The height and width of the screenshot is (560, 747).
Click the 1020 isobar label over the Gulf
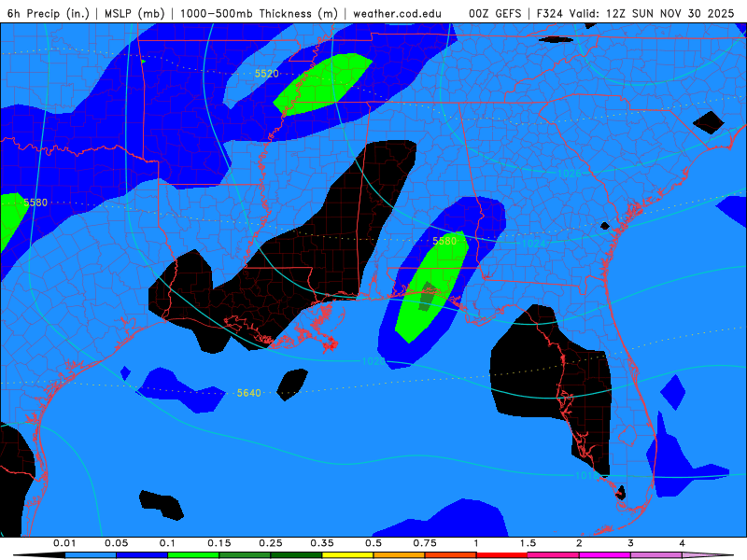coord(373,361)
